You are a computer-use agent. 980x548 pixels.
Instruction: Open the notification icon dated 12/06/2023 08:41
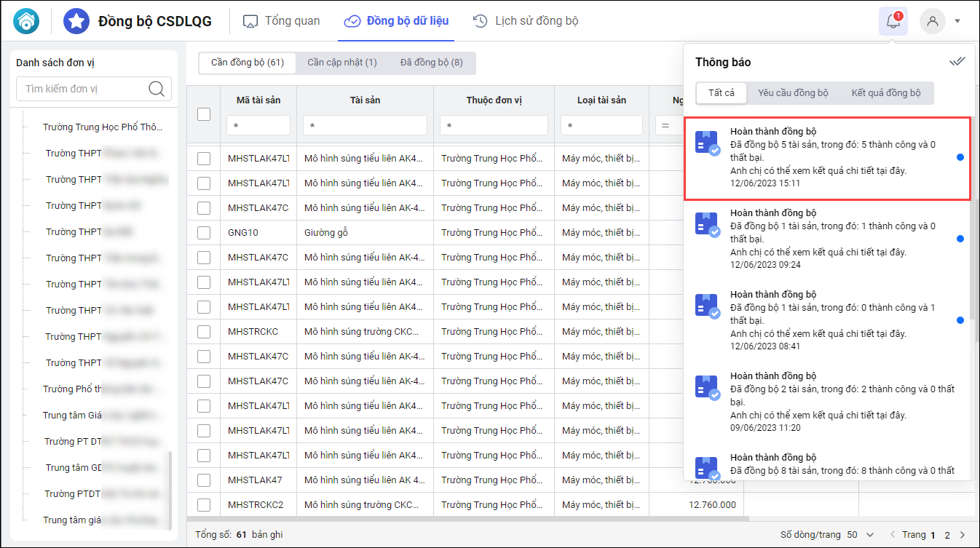(708, 307)
